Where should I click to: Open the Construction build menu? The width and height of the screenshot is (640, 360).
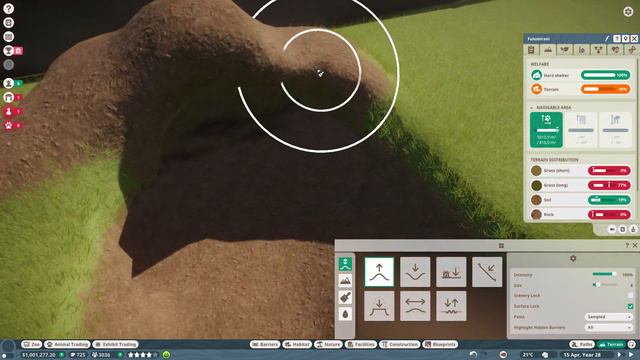[x=400, y=344]
